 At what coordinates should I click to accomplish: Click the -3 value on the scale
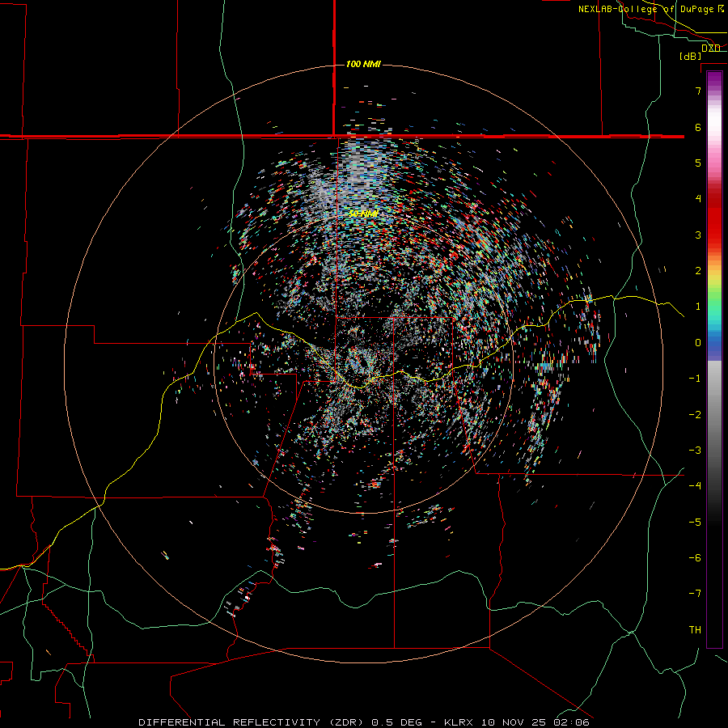(695, 451)
